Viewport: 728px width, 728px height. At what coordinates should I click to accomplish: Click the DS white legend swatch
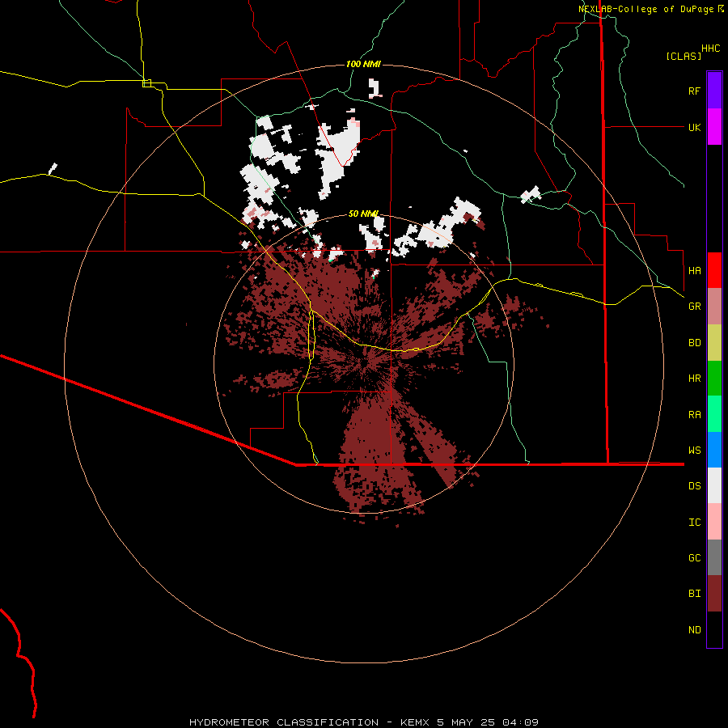pyautogui.click(x=714, y=485)
